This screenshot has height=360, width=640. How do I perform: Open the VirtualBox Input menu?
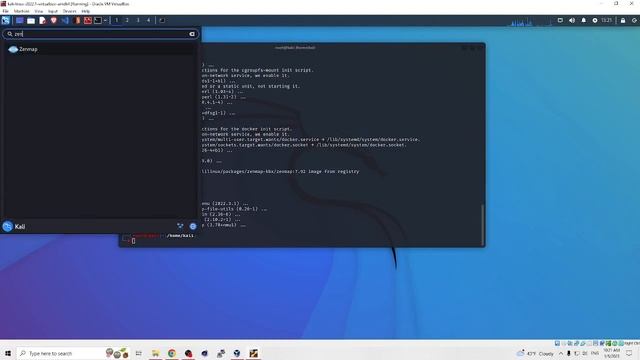pos(53,11)
